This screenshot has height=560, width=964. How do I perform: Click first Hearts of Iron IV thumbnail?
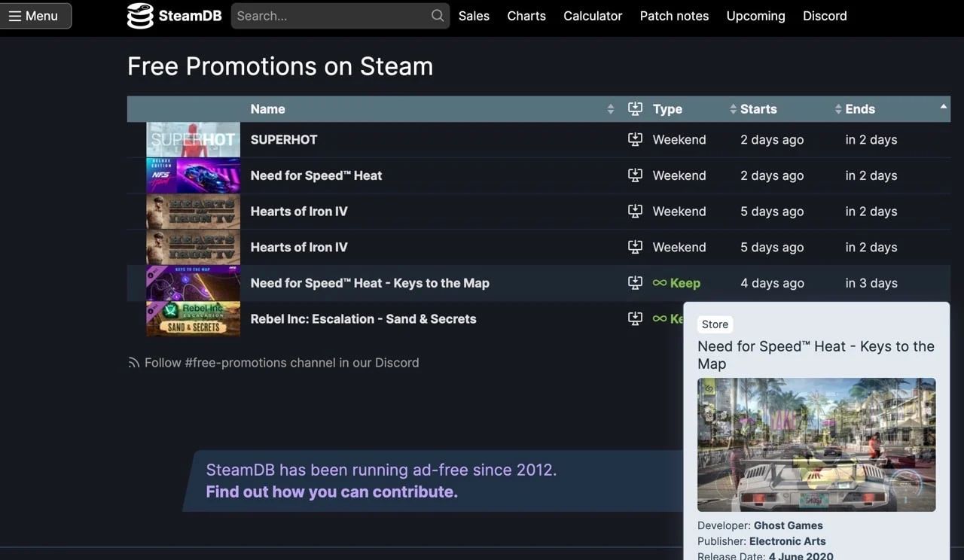coord(193,212)
